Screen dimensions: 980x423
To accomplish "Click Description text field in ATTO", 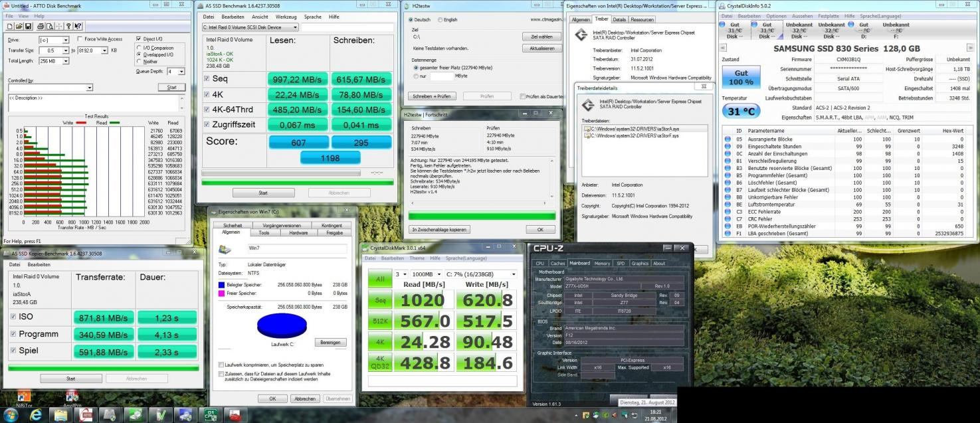I will 93,103.
